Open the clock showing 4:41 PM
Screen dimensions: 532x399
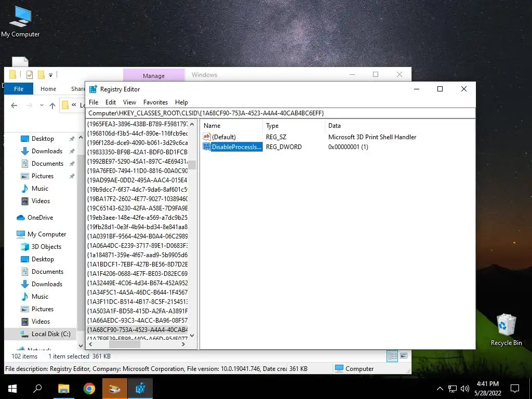[x=487, y=389]
